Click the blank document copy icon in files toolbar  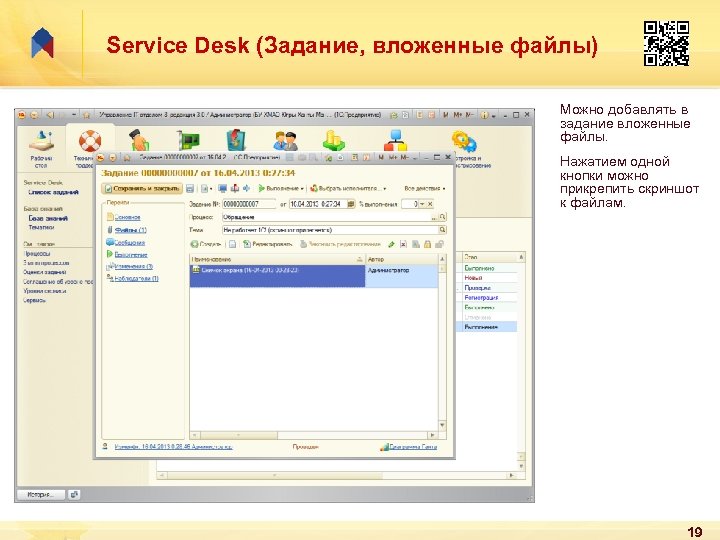pyautogui.click(x=232, y=244)
